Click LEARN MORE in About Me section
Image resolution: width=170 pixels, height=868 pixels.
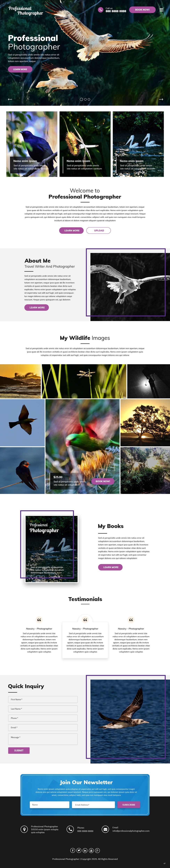37,308
